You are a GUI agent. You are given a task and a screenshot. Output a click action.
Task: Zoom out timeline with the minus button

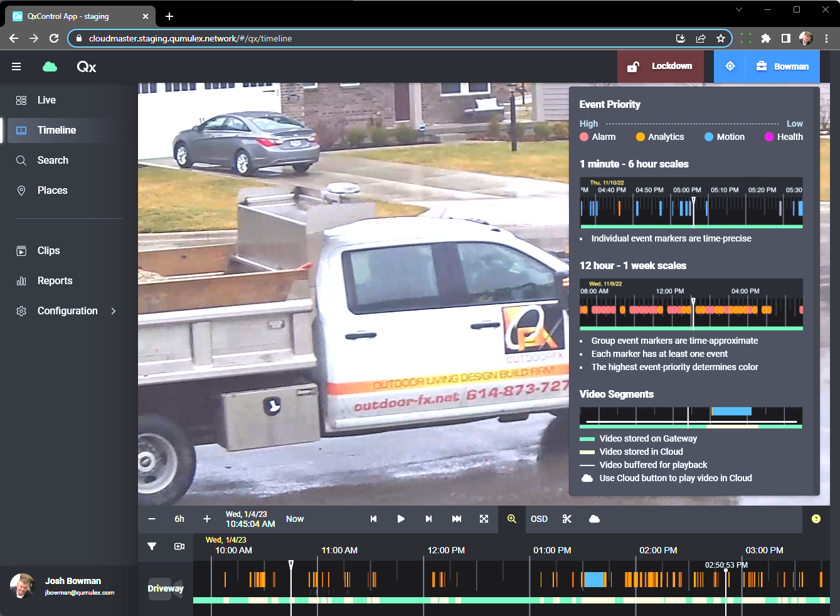click(x=152, y=519)
